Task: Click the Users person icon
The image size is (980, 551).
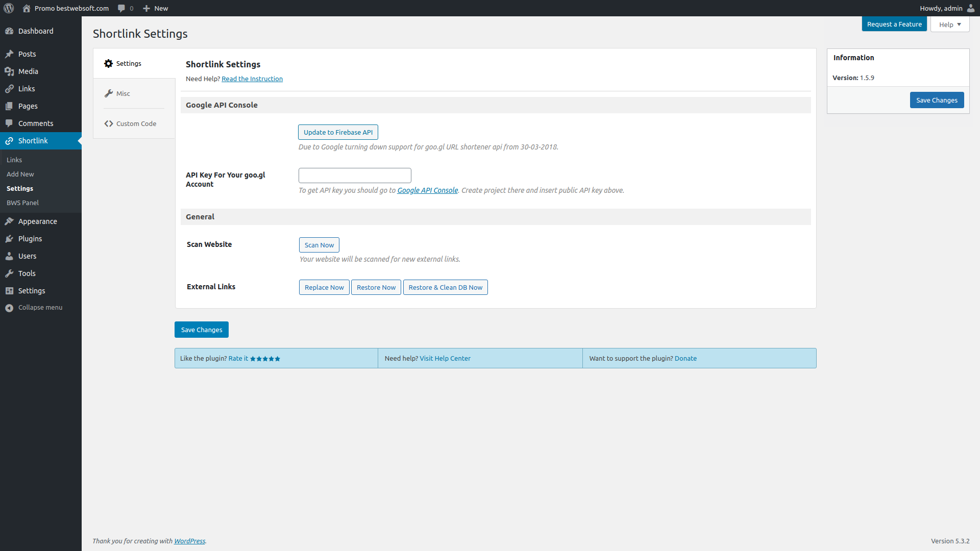Action: 9,256
